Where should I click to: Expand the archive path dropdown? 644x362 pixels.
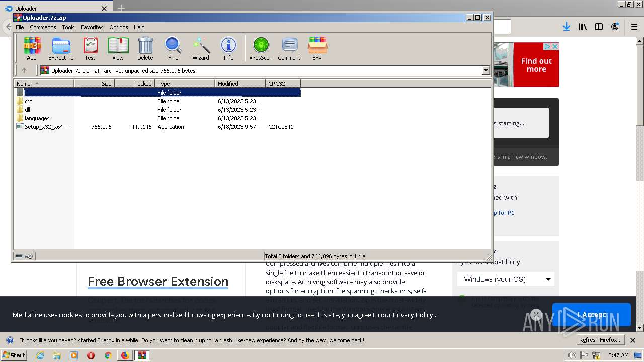pyautogui.click(x=486, y=70)
